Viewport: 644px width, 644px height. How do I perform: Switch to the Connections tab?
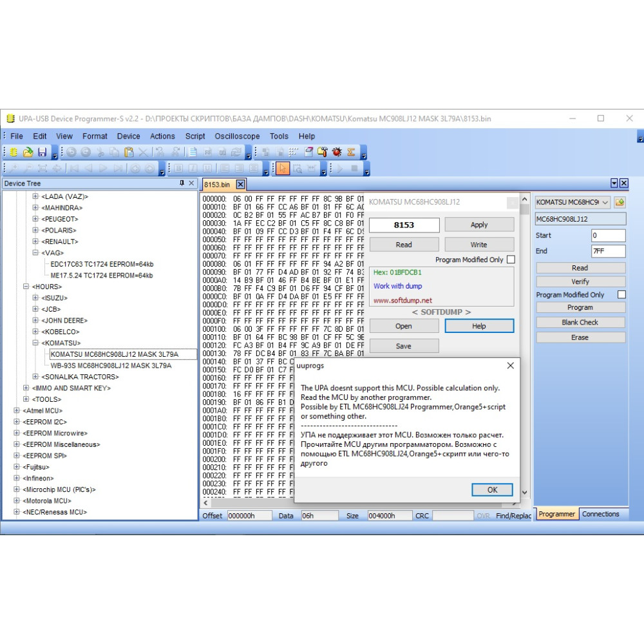coord(600,514)
